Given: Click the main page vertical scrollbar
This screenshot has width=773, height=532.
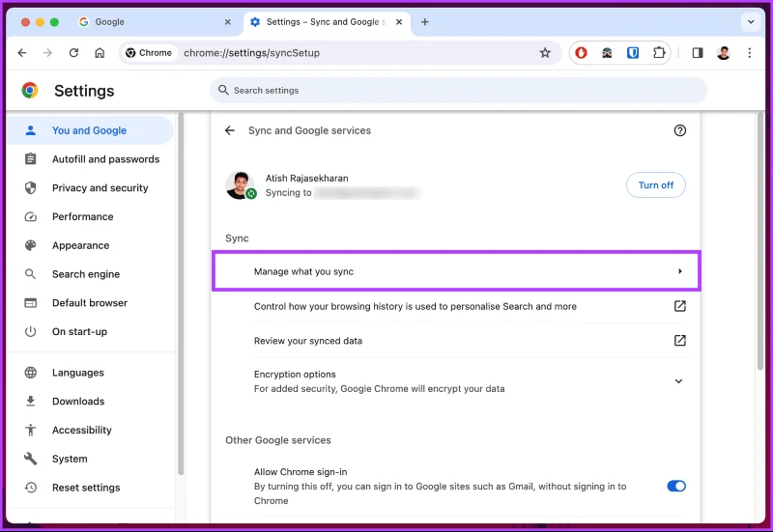Looking at the screenshot, I should click(x=759, y=241).
